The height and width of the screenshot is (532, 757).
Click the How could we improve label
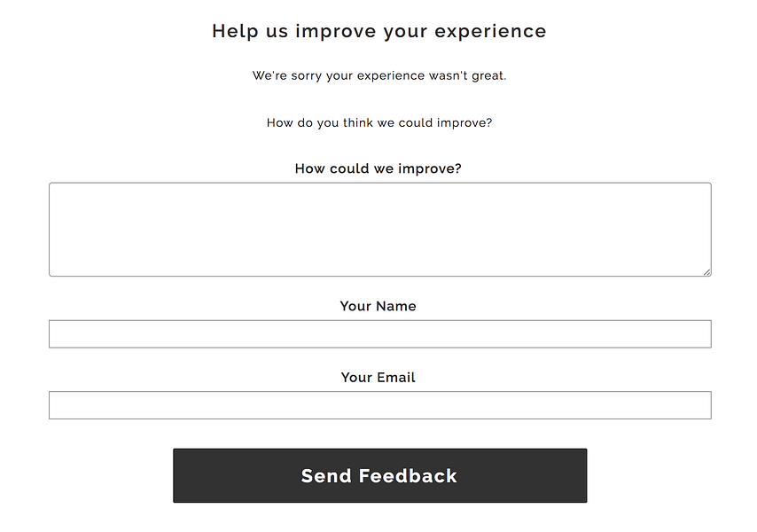pos(378,168)
